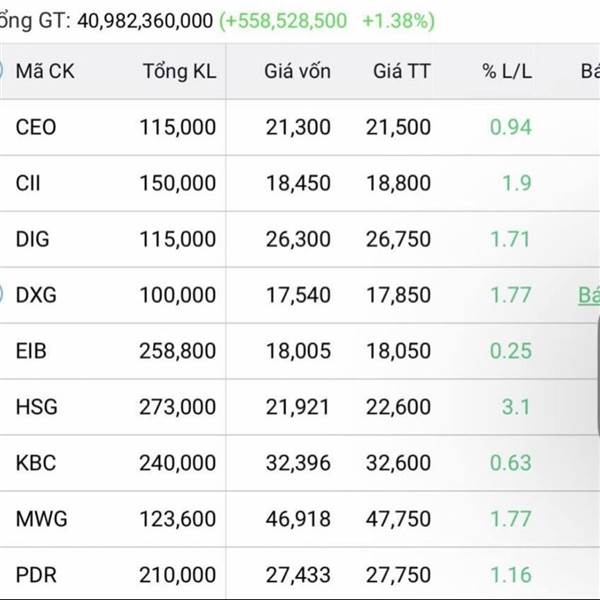This screenshot has width=600, height=600.
Task: Click the circle icon left of DXG
Action: [x=3, y=295]
